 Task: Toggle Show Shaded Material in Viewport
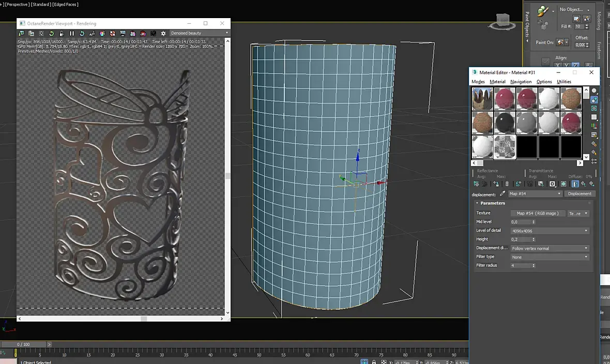click(x=563, y=184)
